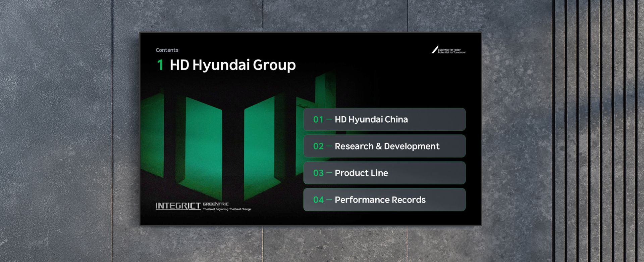Click the dash after the 04 number
The height and width of the screenshot is (262, 644).
click(329, 200)
